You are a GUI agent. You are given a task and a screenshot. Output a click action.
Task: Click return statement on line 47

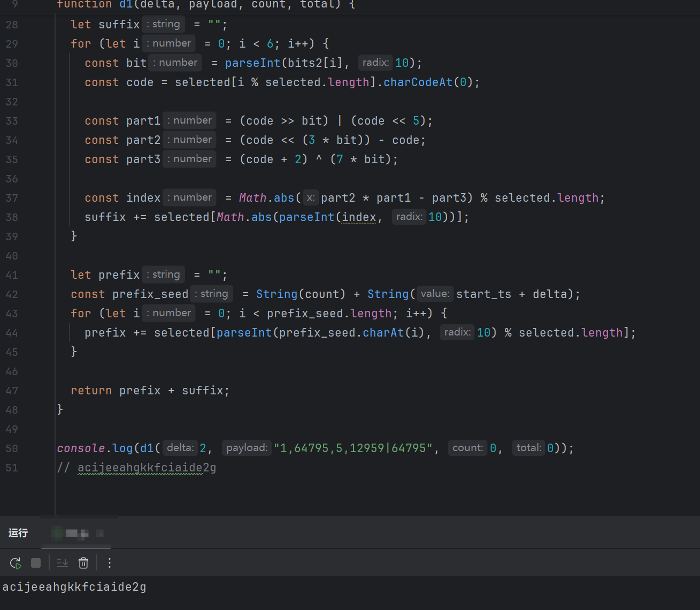150,391
